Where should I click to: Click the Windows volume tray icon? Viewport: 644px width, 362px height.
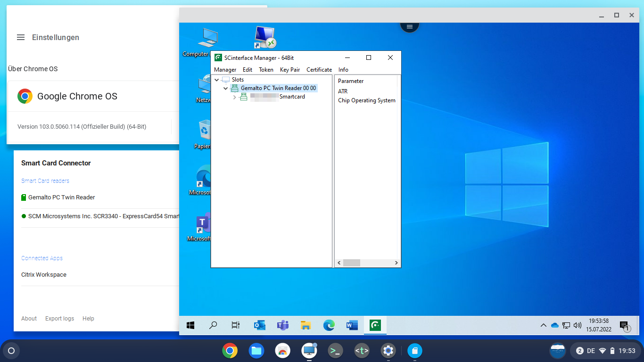578,325
